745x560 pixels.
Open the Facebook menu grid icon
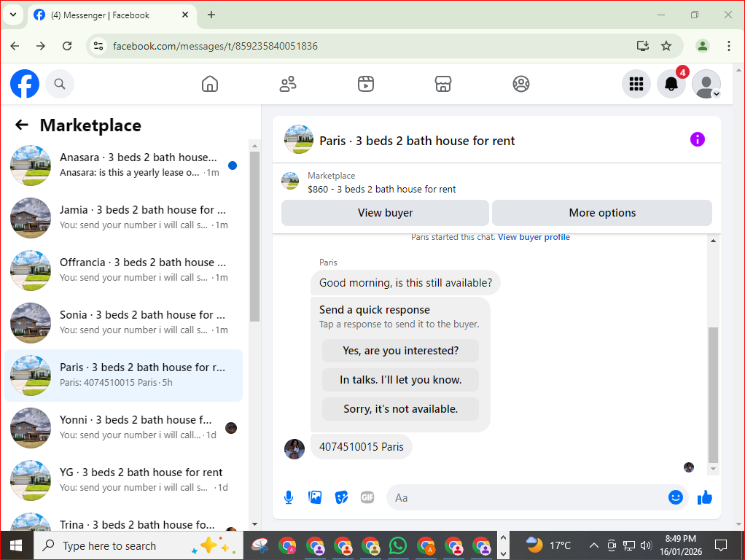pyautogui.click(x=636, y=84)
